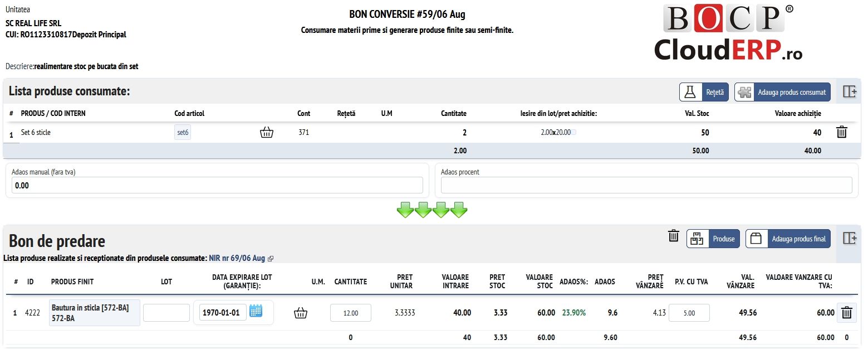868x349 pixels.
Task: Click trash icon beside Produse button
Action: point(674,236)
